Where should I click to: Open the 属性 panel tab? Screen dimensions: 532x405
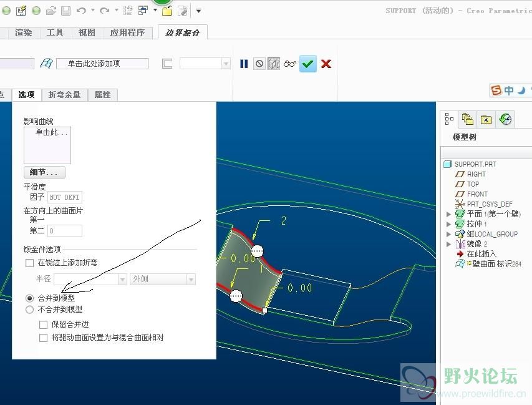coord(103,95)
